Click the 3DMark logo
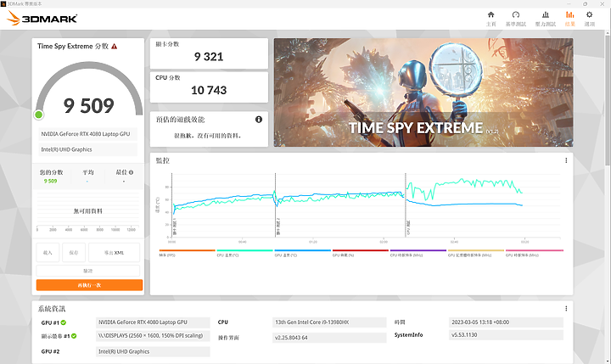The image size is (611, 364). 42,18
